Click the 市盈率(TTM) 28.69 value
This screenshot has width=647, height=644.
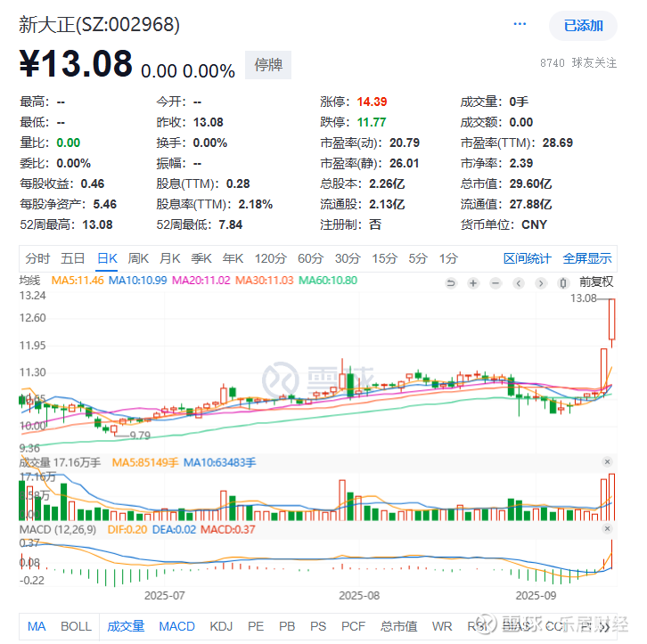558,143
